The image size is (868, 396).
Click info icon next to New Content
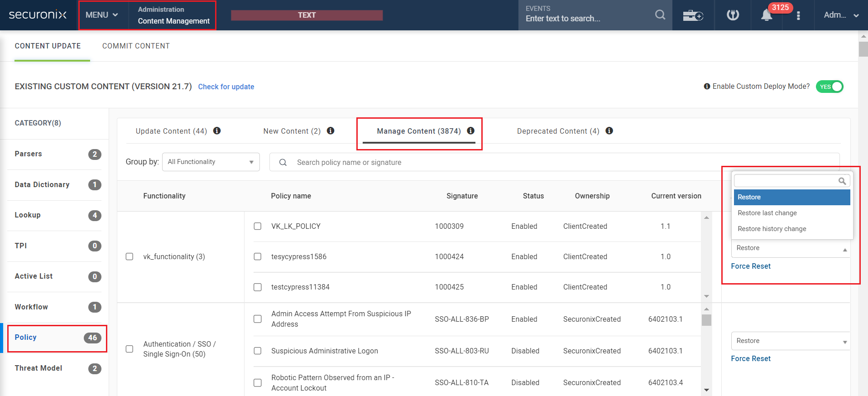click(331, 131)
